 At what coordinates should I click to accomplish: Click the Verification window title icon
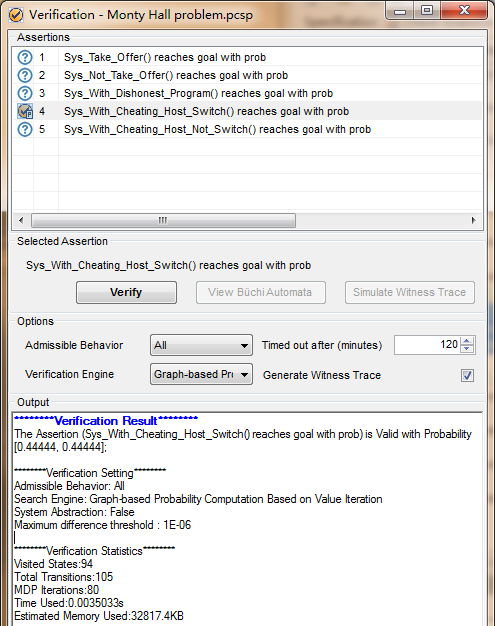[16, 15]
